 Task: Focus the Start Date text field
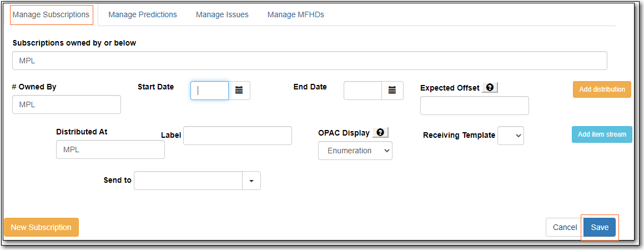(209, 91)
